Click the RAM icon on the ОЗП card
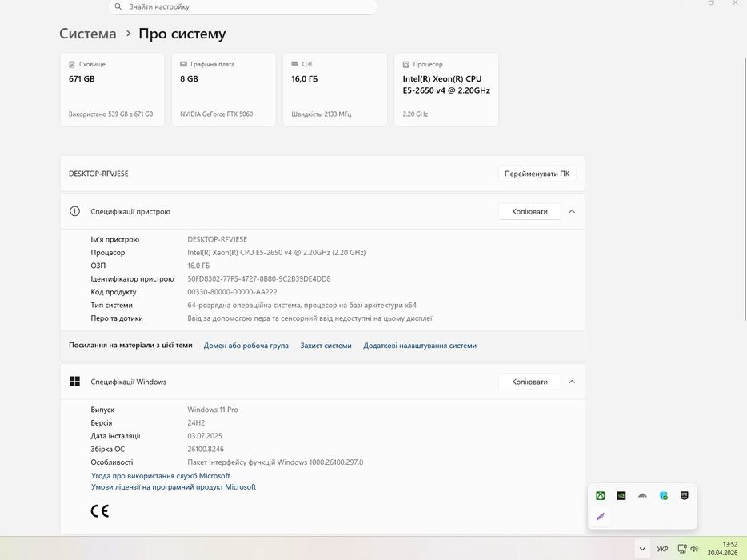 (x=295, y=64)
